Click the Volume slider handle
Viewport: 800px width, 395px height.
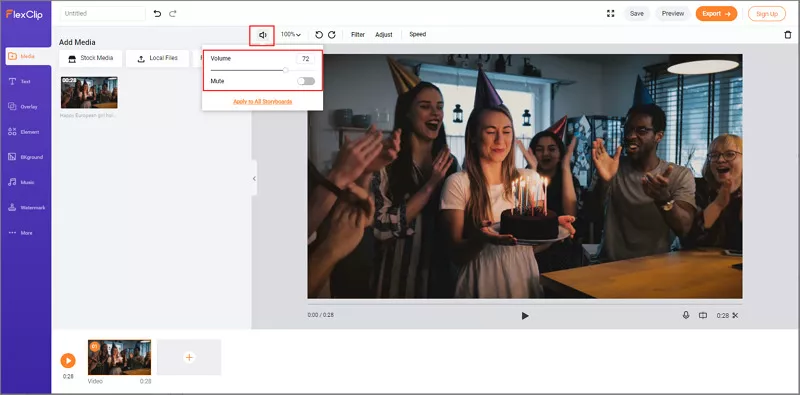pos(286,70)
